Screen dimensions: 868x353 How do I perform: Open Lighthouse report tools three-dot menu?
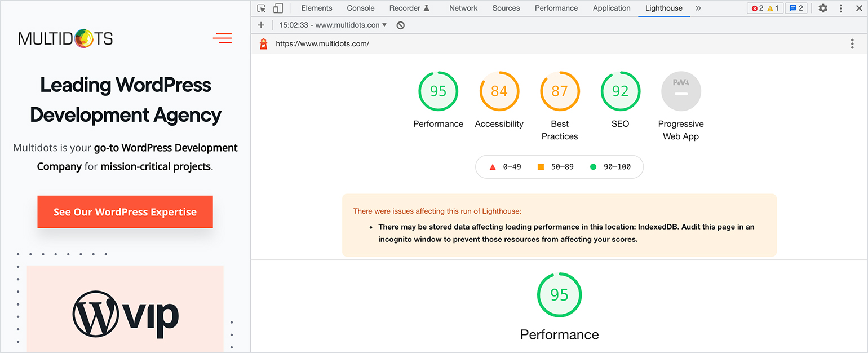[852, 44]
